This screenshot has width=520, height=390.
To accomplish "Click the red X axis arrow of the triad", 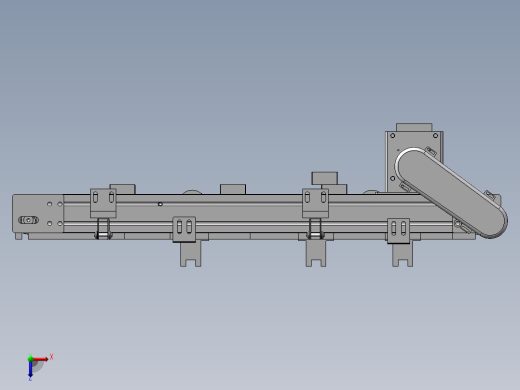I will click(x=40, y=359).
